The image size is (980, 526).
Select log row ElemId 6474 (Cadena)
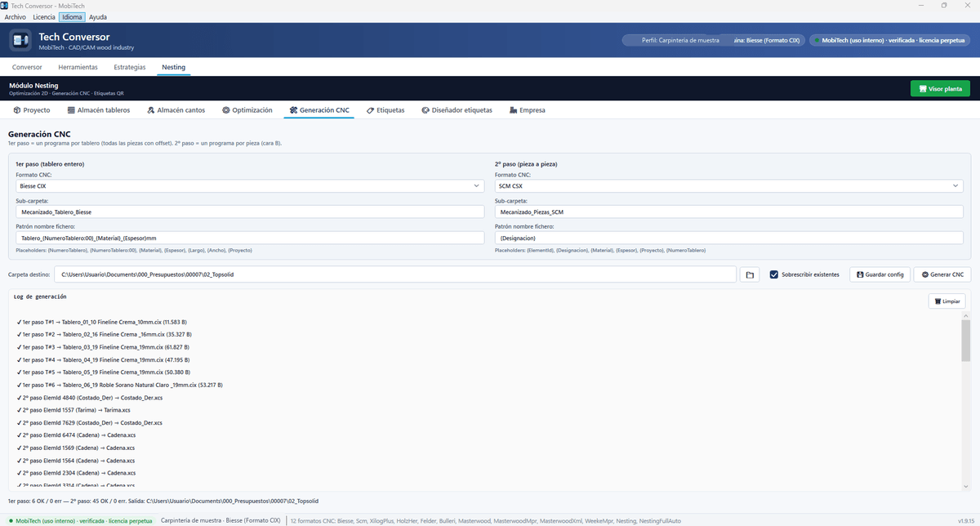tap(76, 435)
